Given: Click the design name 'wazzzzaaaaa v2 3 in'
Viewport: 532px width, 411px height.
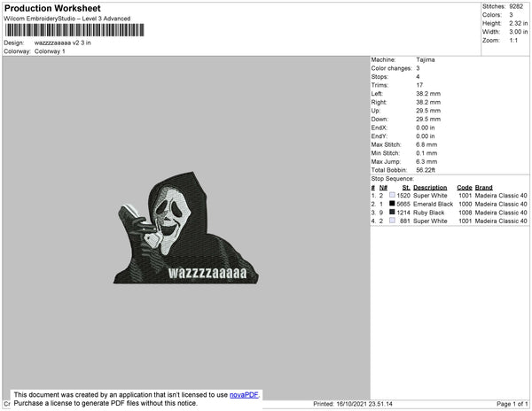Looking at the screenshot, I should click(63, 43).
